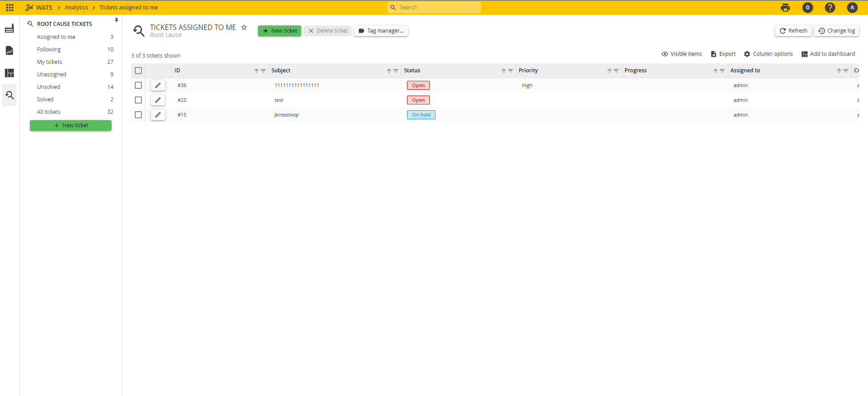
Task: Open the factory production sidebar icon
Action: [9, 29]
